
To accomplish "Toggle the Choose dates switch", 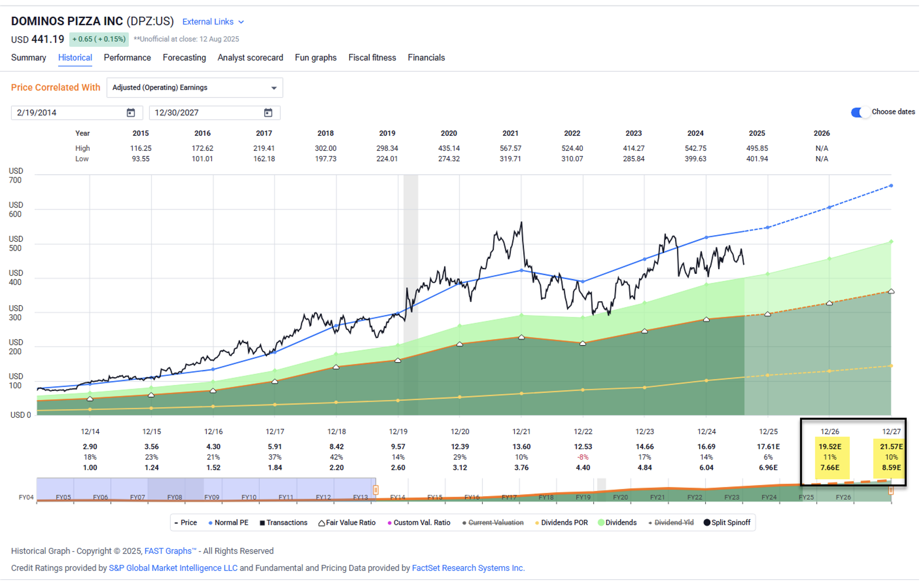I will click(x=860, y=112).
